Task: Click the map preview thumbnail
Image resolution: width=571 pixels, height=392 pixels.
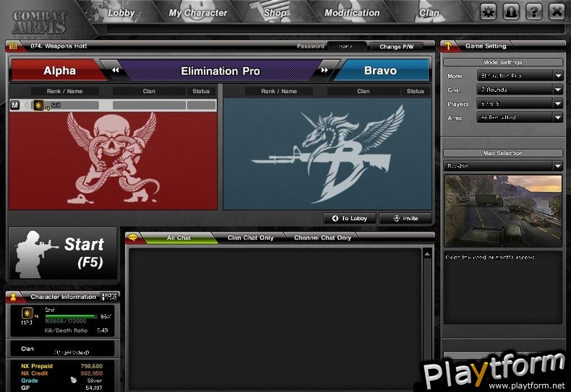Action: click(x=503, y=211)
